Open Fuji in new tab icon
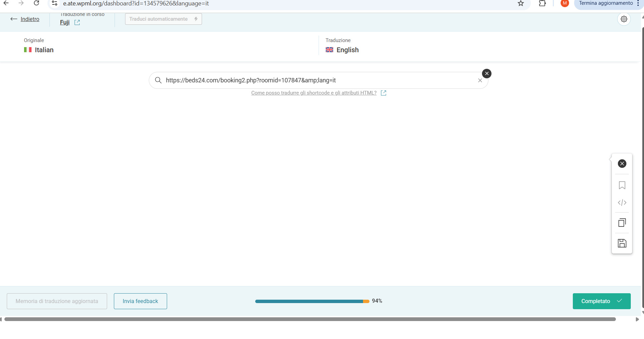The height and width of the screenshot is (339, 644). (77, 22)
